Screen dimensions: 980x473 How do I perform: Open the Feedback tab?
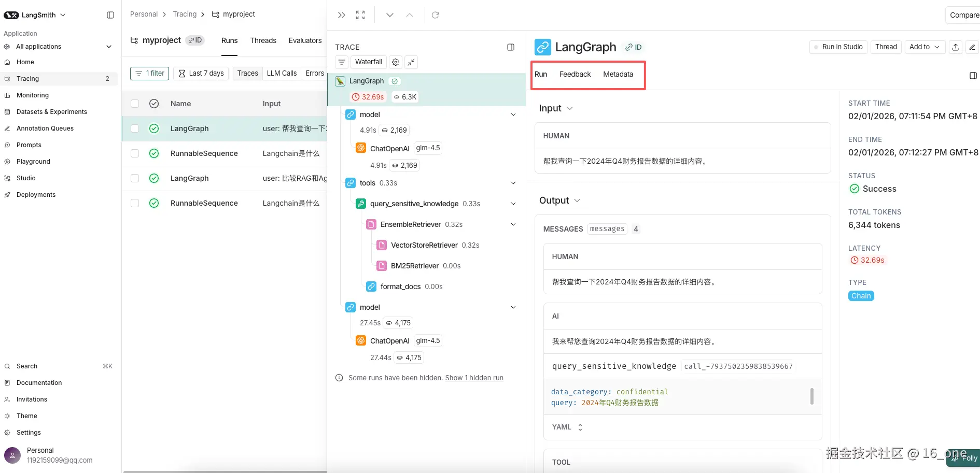(x=575, y=74)
